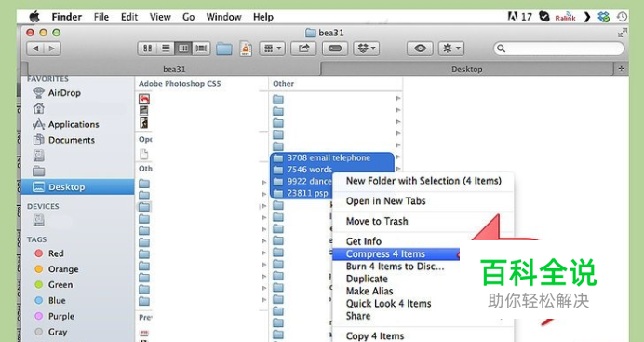The width and height of the screenshot is (644, 342).
Task: Select the Blue tag in sidebar
Action: coord(50,300)
